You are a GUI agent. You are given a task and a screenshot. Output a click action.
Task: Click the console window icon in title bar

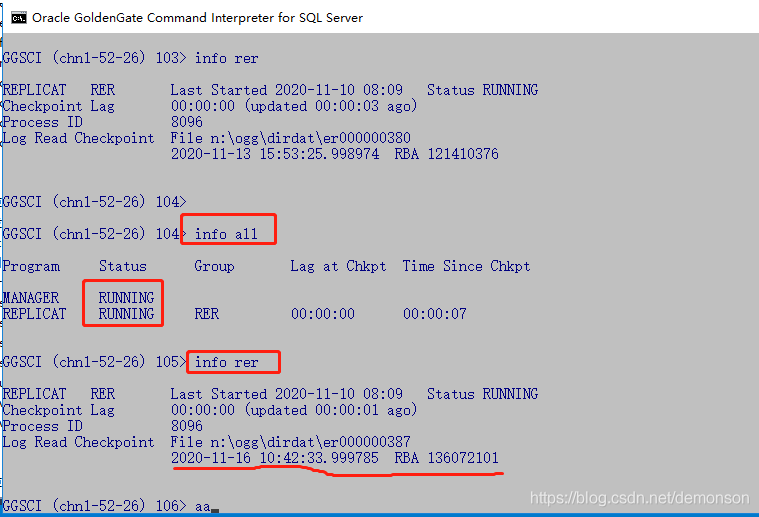19,18
